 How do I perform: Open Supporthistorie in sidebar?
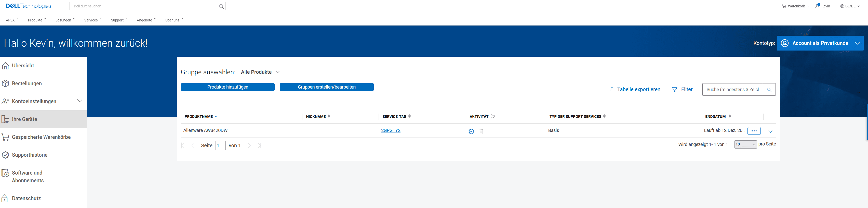point(30,155)
